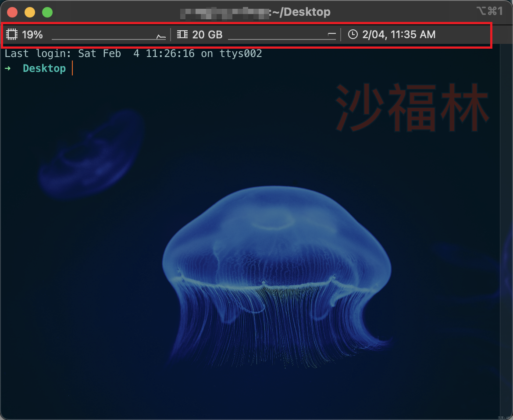This screenshot has height=420, width=513.
Task: Click the Last login text line
Action: click(133, 53)
